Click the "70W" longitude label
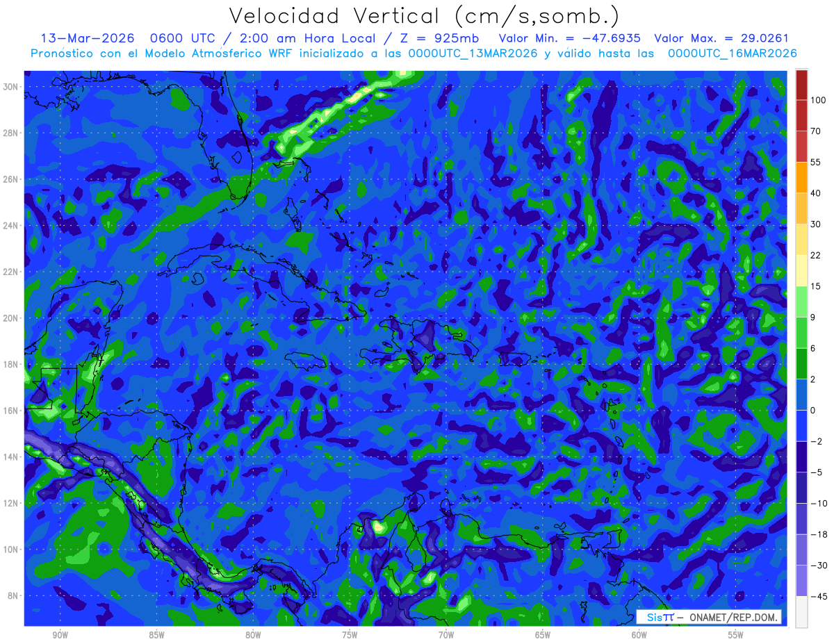The width and height of the screenshot is (834, 644). (446, 635)
